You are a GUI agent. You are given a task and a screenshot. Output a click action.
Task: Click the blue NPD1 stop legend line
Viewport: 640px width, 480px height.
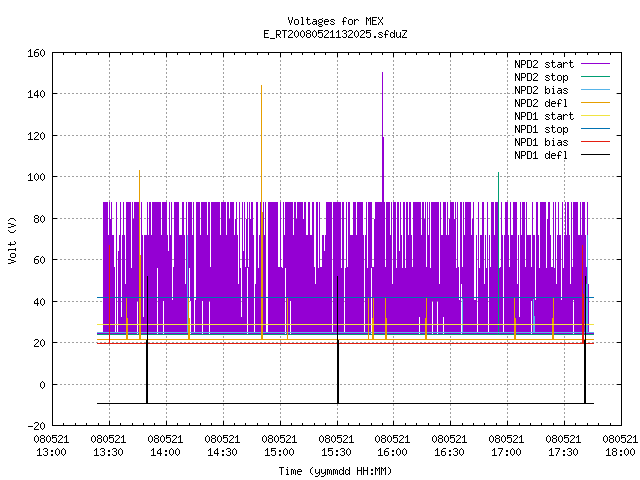(x=596, y=129)
